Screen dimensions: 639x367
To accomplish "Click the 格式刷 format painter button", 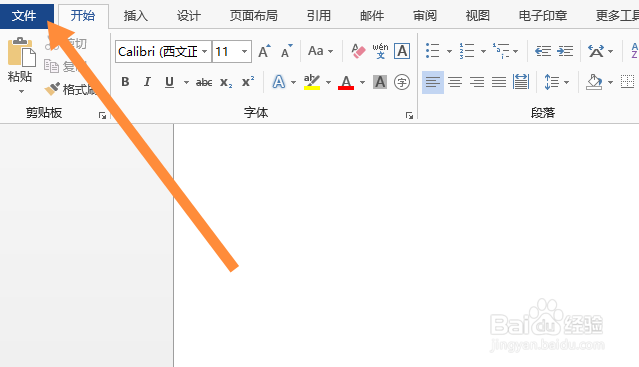I will (71, 89).
